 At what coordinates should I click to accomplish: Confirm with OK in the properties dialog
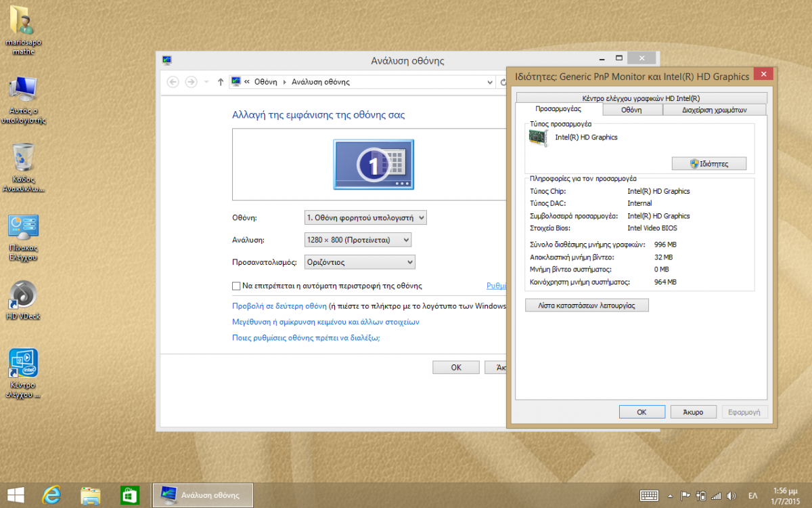pos(641,412)
